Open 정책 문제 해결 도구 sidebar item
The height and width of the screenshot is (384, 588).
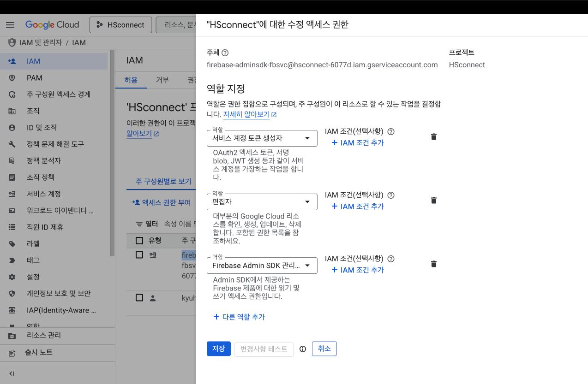coord(54,144)
